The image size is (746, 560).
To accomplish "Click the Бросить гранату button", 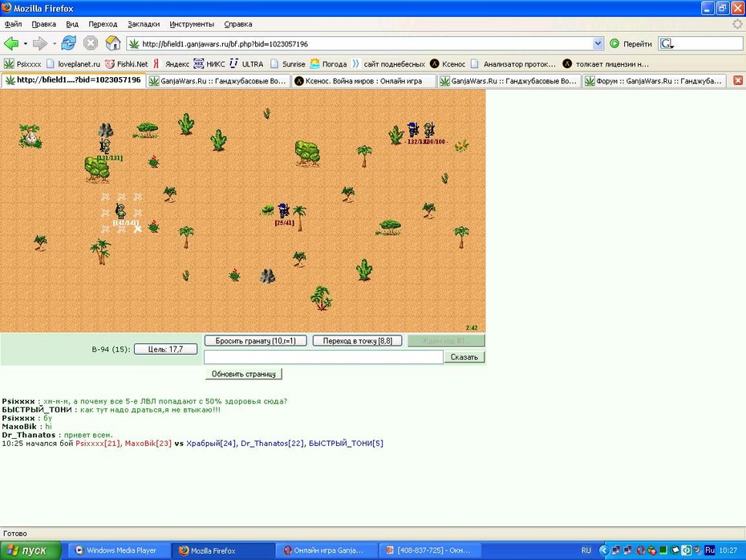I will 256,341.
